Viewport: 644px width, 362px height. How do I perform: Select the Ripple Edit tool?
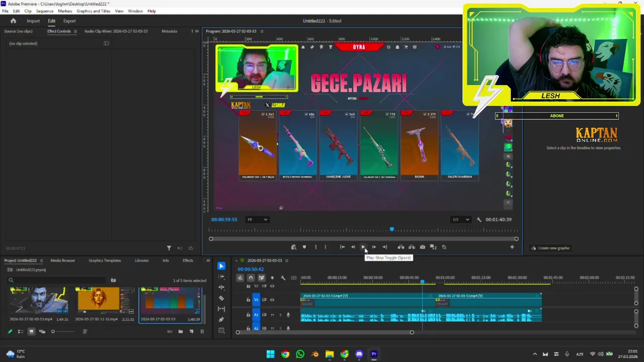click(221, 288)
